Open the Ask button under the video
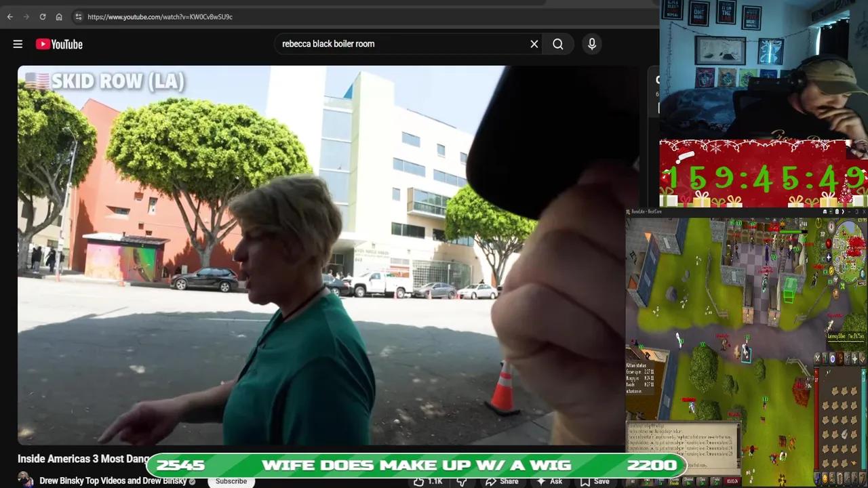This screenshot has height=488, width=868. point(550,481)
